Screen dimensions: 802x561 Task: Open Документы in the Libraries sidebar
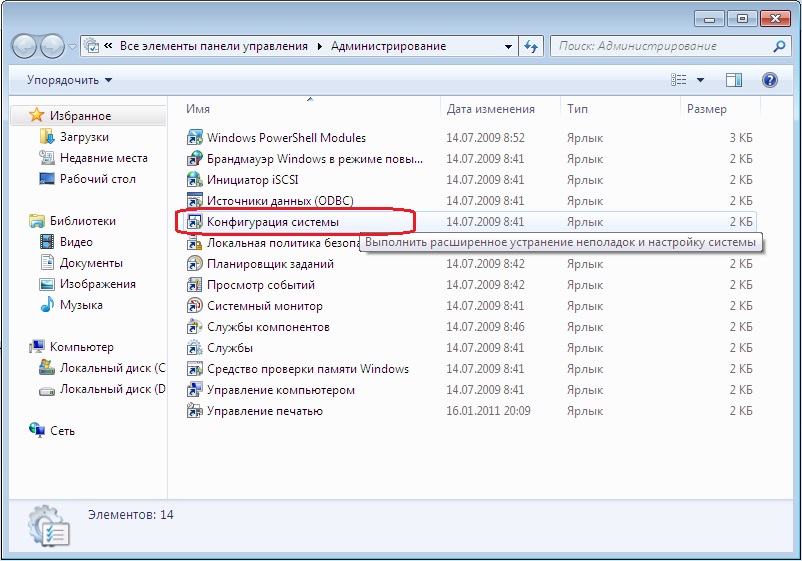tap(90, 263)
